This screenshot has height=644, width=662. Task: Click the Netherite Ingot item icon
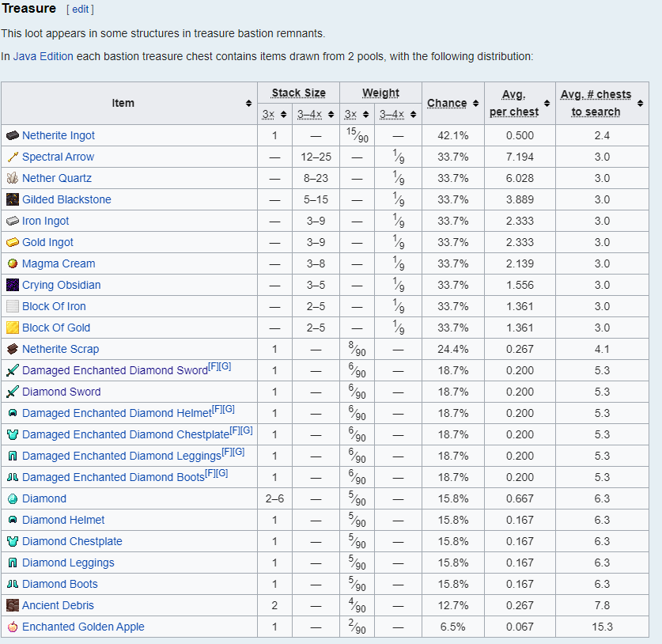click(x=12, y=135)
